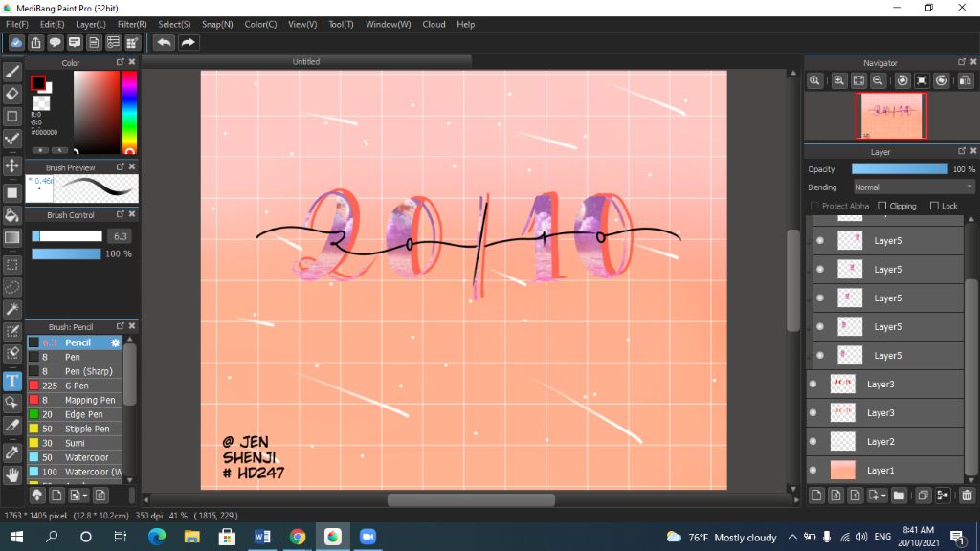Click the layer Opacity slider
This screenshot has height=551, width=980.
pyautogui.click(x=900, y=169)
